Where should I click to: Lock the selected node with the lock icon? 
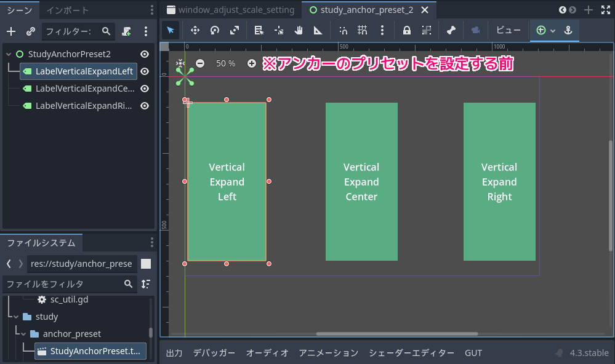[x=408, y=30]
